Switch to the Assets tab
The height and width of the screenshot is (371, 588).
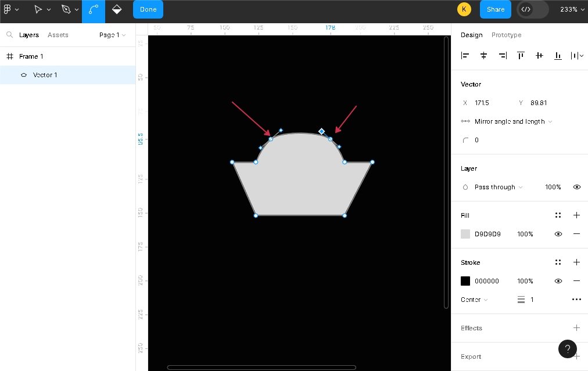tap(58, 35)
